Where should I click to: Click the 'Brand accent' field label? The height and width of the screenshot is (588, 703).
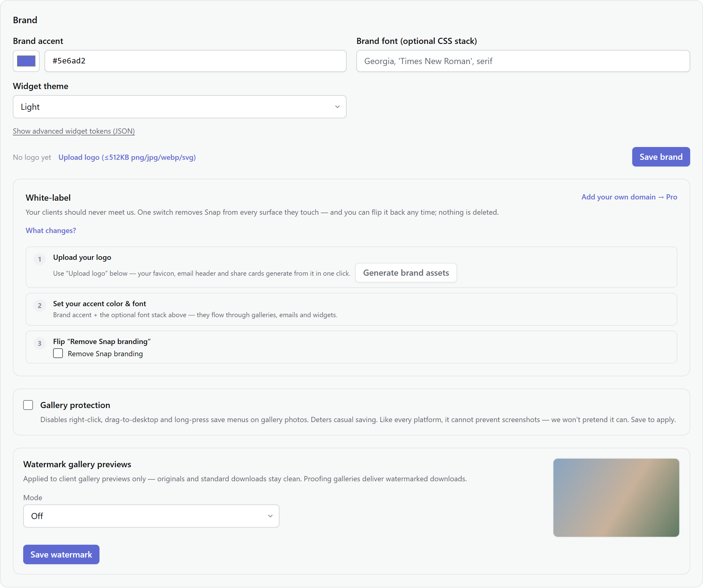[38, 41]
